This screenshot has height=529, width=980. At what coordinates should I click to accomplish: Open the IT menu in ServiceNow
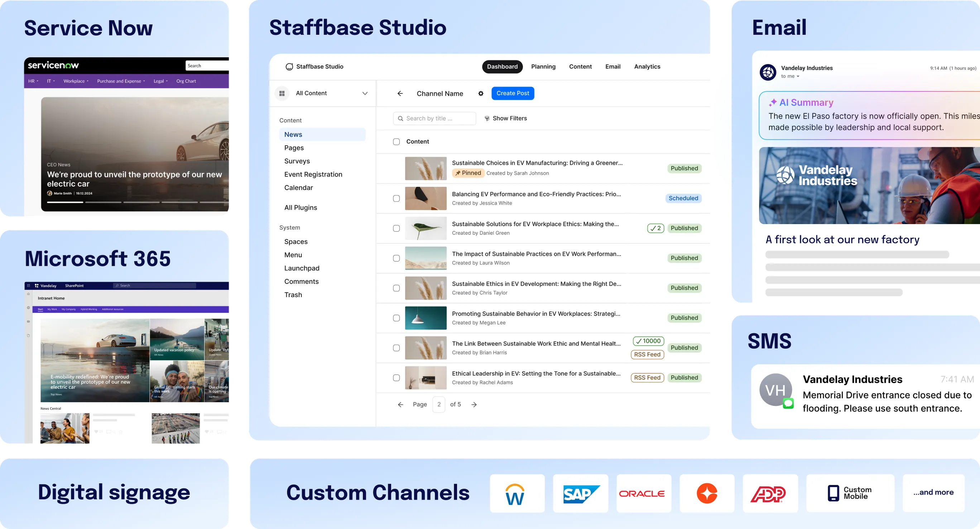51,81
